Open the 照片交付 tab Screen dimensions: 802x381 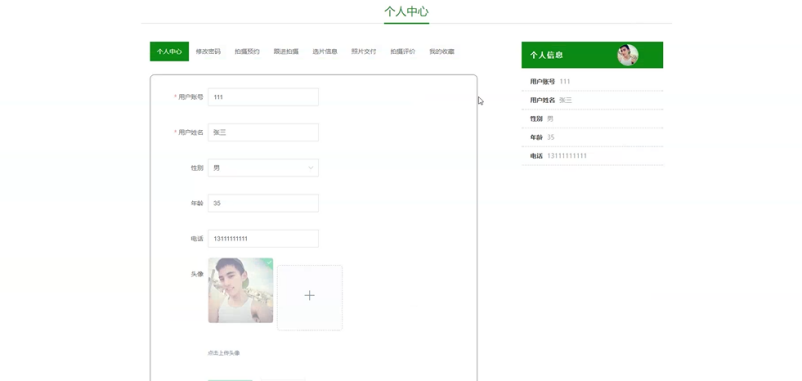364,51
